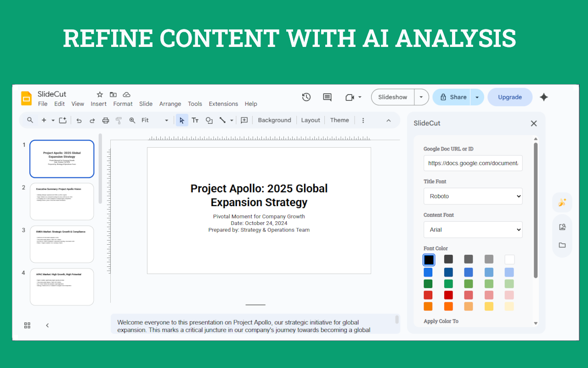Open the Extensions menu

(223, 104)
